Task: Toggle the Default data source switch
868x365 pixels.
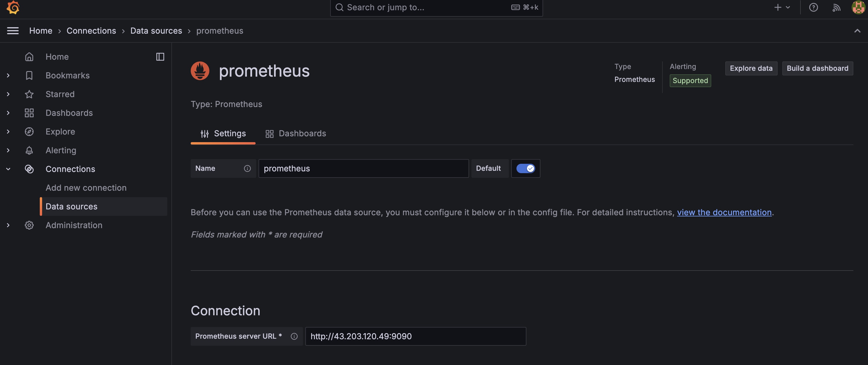Action: coord(525,168)
